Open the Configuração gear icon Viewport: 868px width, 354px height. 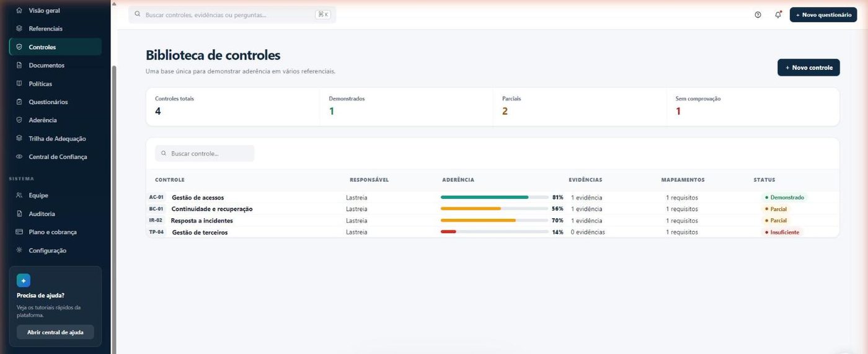click(19, 250)
